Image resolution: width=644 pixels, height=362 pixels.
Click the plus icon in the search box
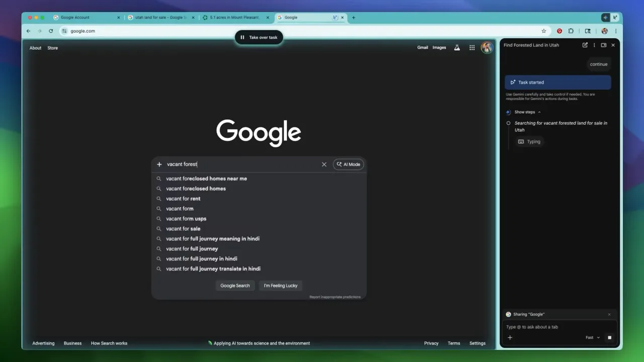click(159, 164)
